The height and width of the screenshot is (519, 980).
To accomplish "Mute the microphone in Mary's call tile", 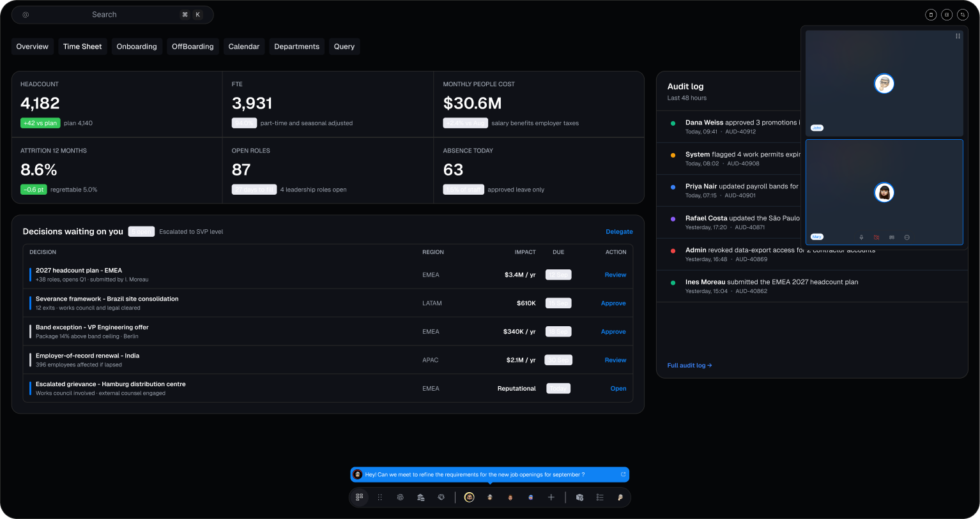I will (x=861, y=237).
